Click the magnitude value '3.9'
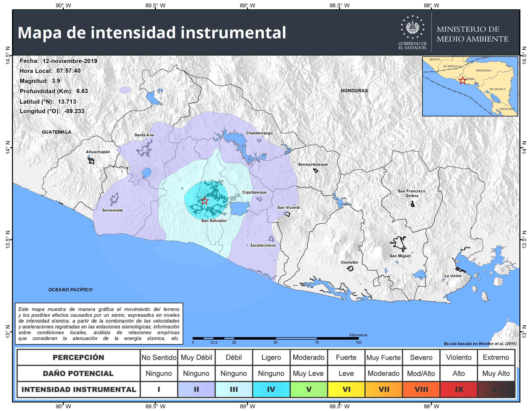Screen dimensions: 532x411 [56, 81]
